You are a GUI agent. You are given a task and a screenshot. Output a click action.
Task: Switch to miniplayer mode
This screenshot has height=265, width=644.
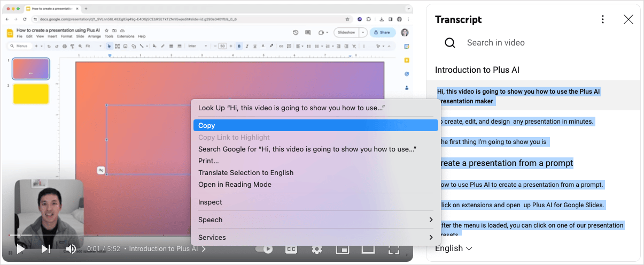click(x=342, y=249)
